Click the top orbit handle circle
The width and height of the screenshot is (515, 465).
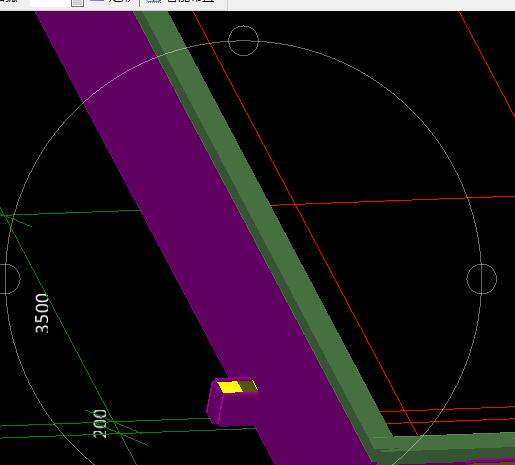(243, 41)
